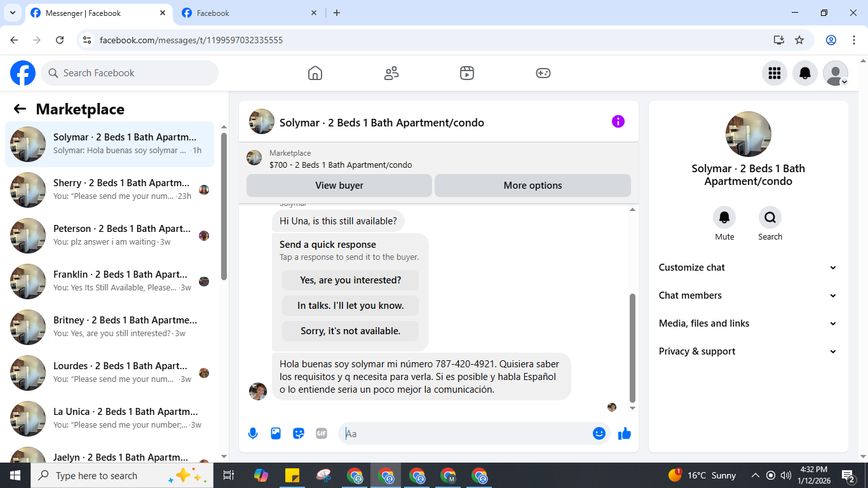Show hidden system tray icons
Viewport: 868px width, 488px height.
click(x=756, y=475)
